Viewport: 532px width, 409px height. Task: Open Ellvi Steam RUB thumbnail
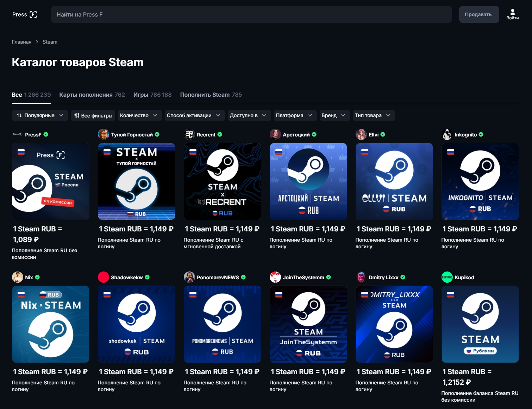click(x=394, y=181)
